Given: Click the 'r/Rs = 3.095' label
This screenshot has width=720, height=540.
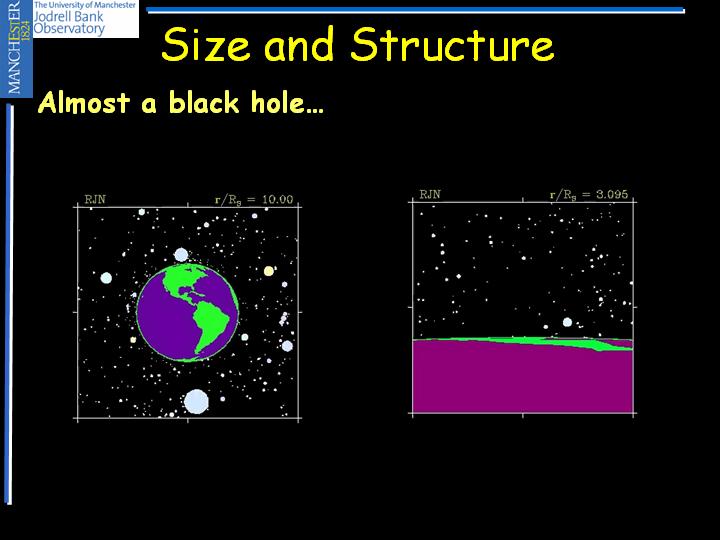Looking at the screenshot, I should (x=589, y=195).
